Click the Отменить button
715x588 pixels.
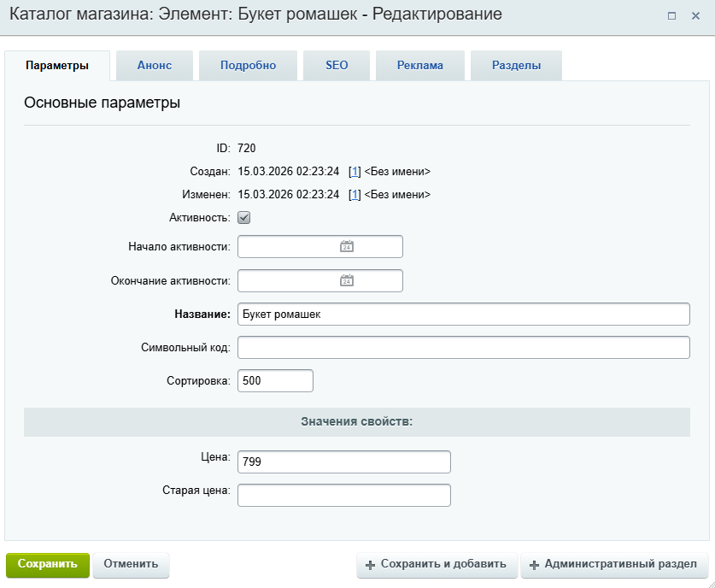coord(131,564)
